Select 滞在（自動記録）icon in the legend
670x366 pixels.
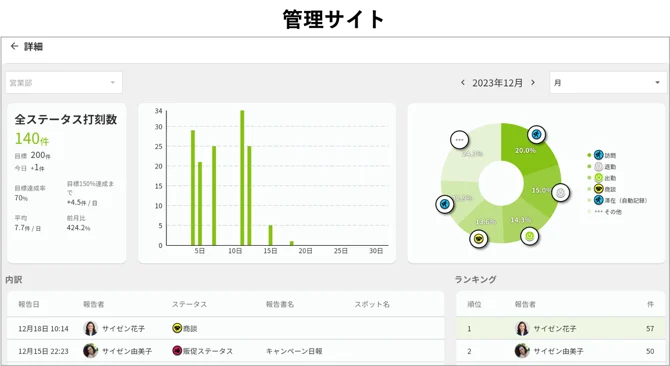599,200
